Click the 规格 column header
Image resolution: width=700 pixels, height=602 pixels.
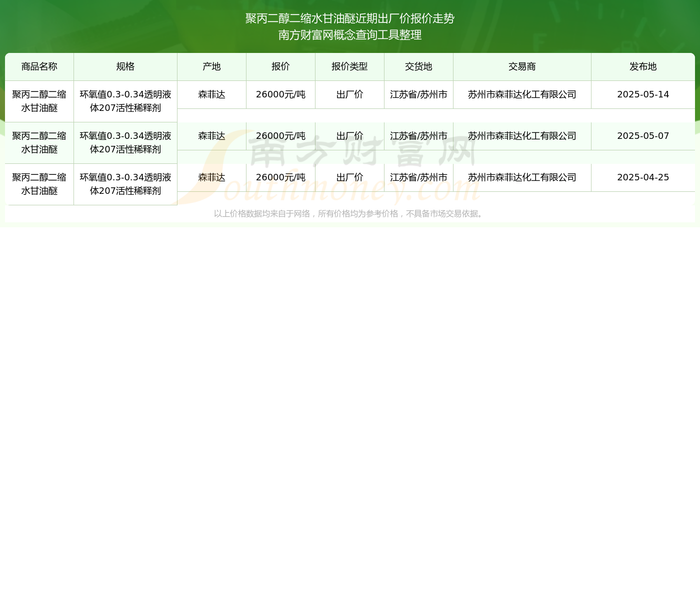point(125,67)
